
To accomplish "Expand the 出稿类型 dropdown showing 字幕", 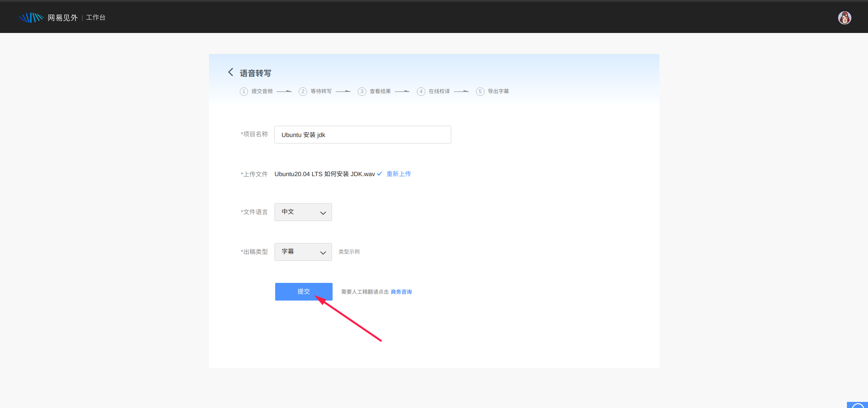I will 303,252.
